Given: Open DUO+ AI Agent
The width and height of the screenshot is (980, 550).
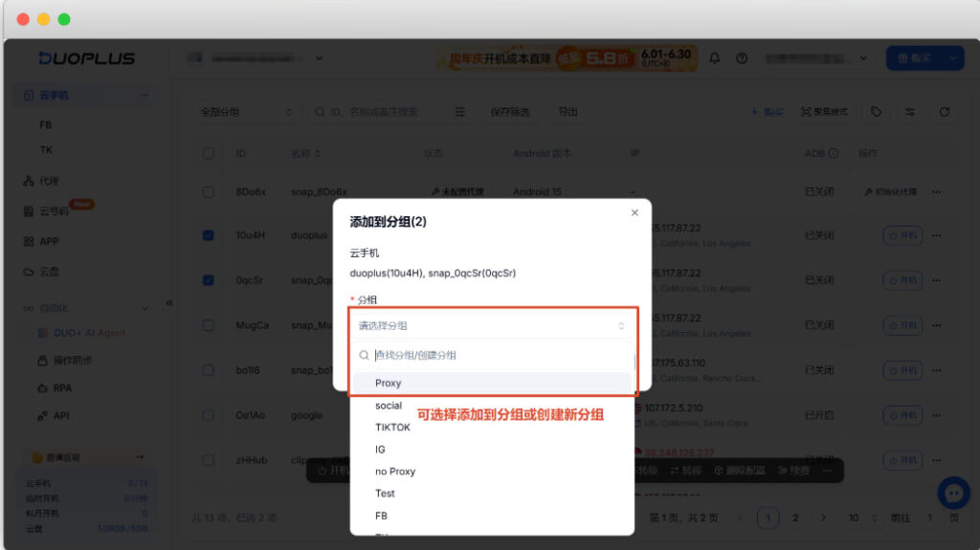Looking at the screenshot, I should click(81, 333).
